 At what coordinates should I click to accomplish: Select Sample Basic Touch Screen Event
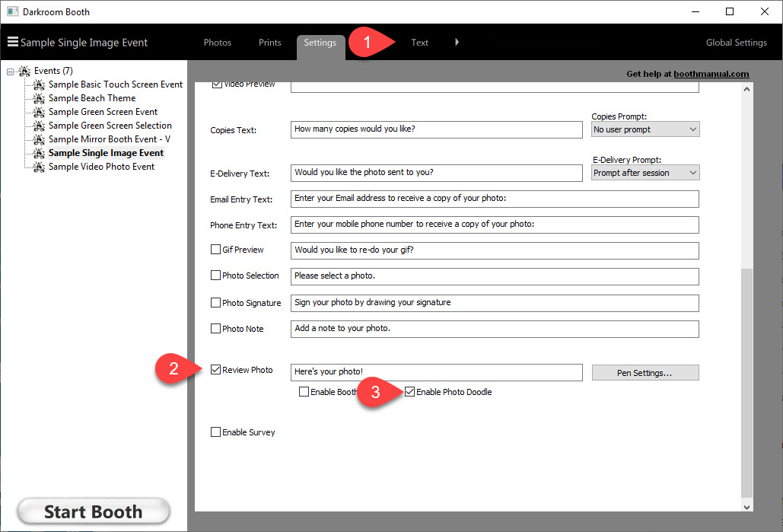[x=116, y=84]
